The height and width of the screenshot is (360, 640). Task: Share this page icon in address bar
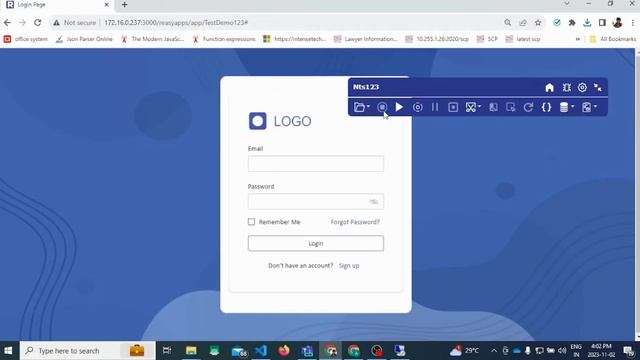tap(523, 23)
